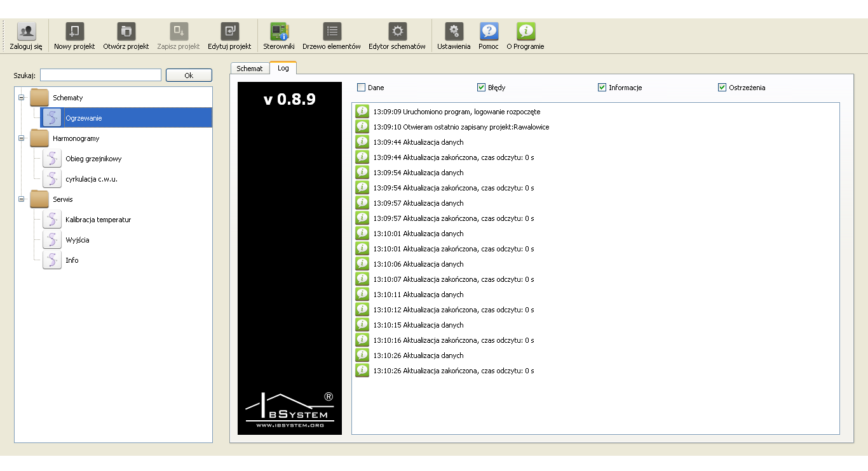The height and width of the screenshot is (471, 868).
Task: Select log line '13:10:12 Aktualizacja zakończona'
Action: click(x=453, y=310)
